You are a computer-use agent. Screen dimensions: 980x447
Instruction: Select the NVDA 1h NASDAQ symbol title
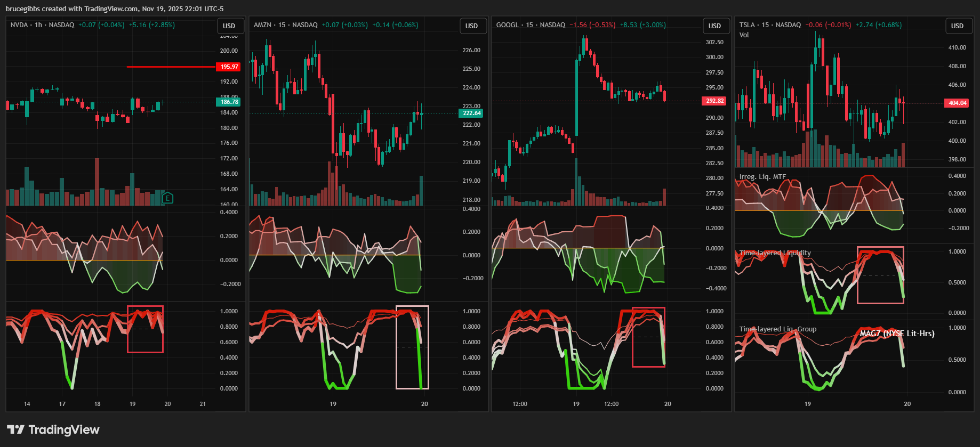(x=43, y=25)
